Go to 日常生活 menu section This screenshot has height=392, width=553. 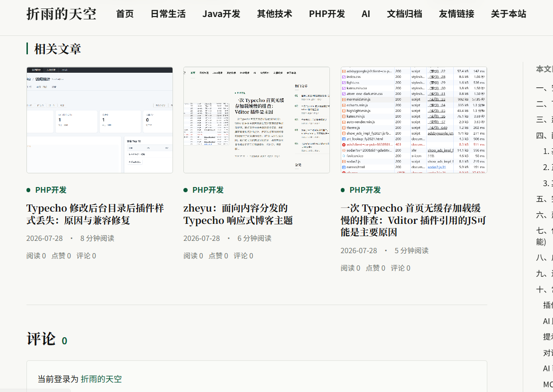[x=168, y=14]
